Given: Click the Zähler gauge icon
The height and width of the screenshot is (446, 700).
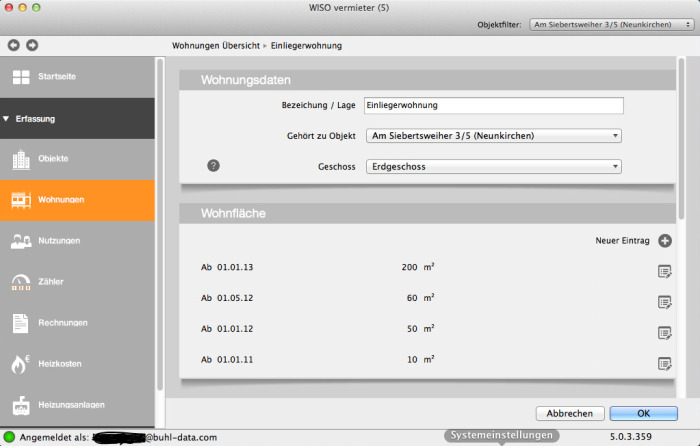Looking at the screenshot, I should tap(21, 282).
